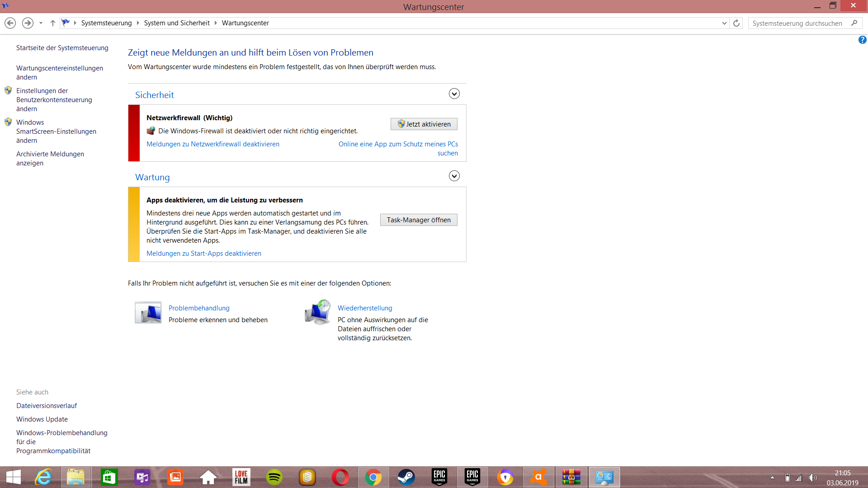
Task: Click the Jetzt aktivieren button
Action: pos(424,124)
